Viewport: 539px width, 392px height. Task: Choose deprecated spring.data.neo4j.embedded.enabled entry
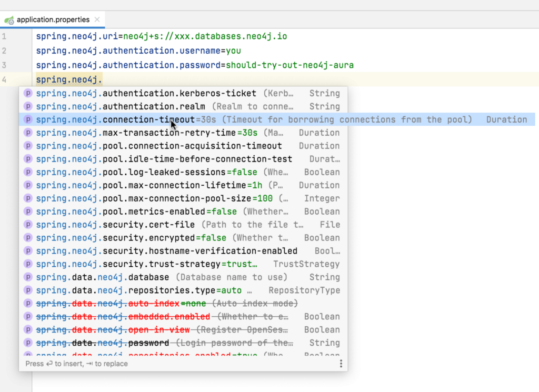point(183,317)
